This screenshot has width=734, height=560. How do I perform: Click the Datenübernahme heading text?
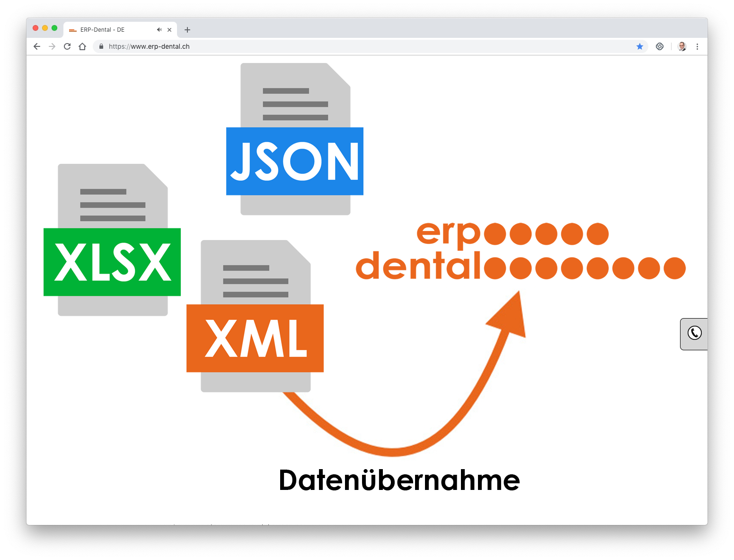399,480
